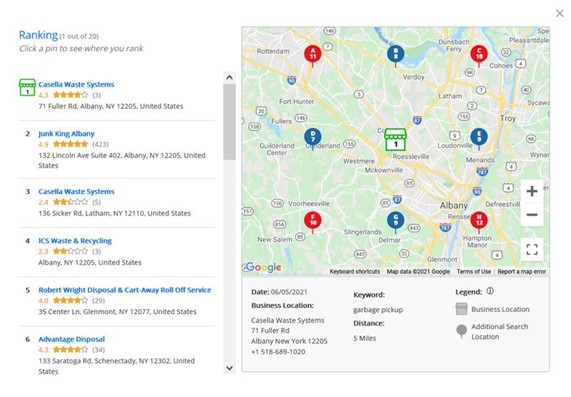Image resolution: width=571 pixels, height=397 pixels.
Task: Open map Terms of Use link
Action: (x=474, y=271)
